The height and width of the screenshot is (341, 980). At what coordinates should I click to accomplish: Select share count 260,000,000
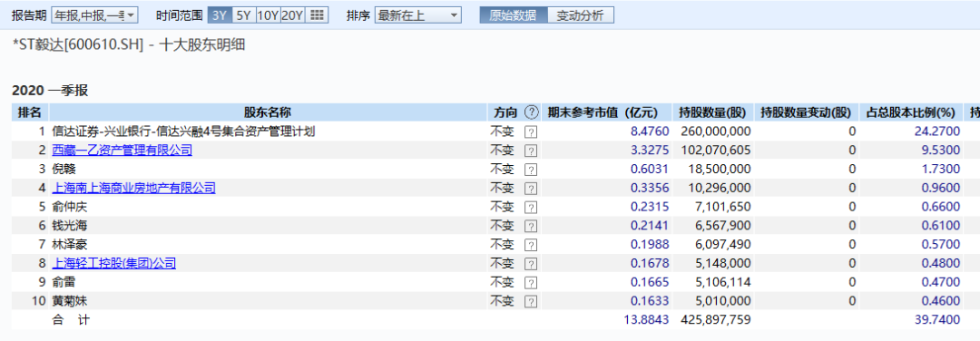click(716, 132)
